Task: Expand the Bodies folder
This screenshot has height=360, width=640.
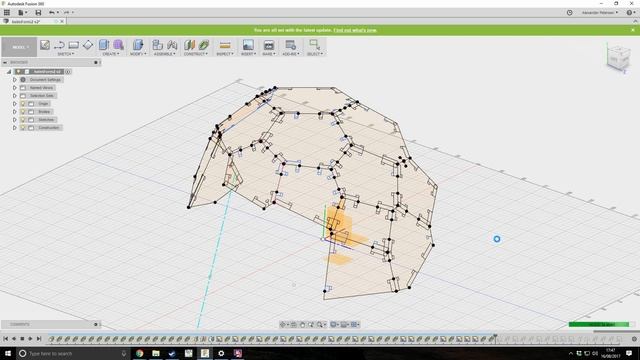Action: [15, 111]
